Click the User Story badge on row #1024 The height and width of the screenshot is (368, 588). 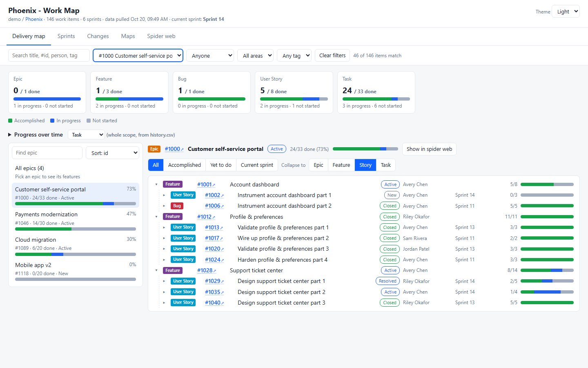click(183, 260)
